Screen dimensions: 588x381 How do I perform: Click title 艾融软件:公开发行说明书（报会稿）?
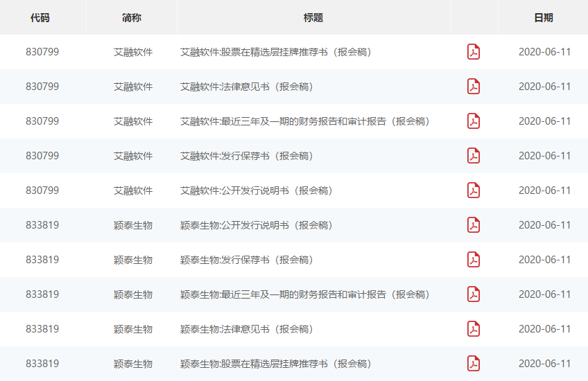[256, 190]
